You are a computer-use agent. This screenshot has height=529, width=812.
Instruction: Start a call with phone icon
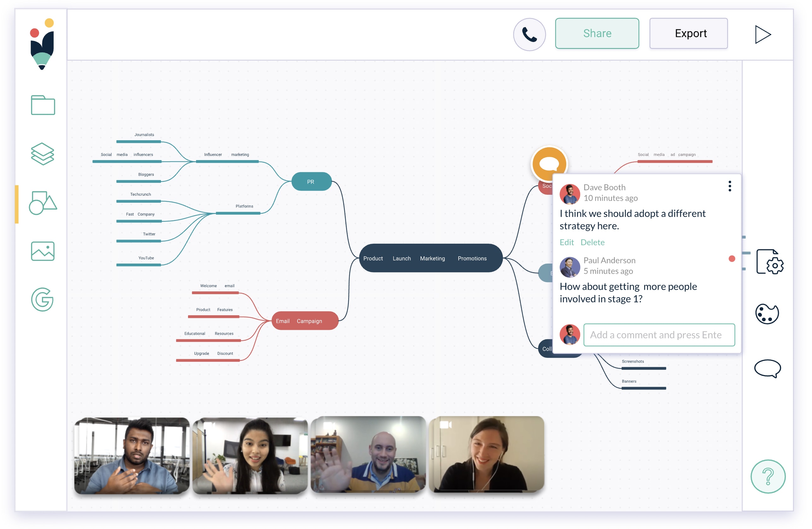tap(530, 34)
